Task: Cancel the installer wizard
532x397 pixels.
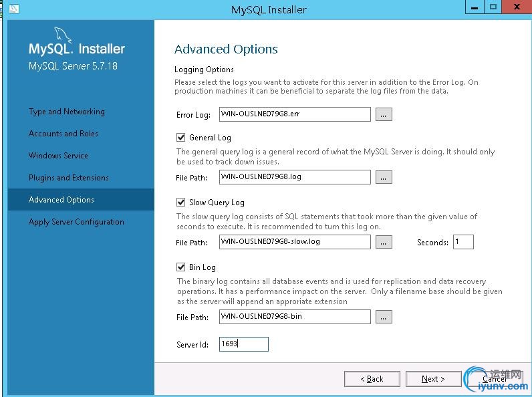Action: tap(495, 379)
